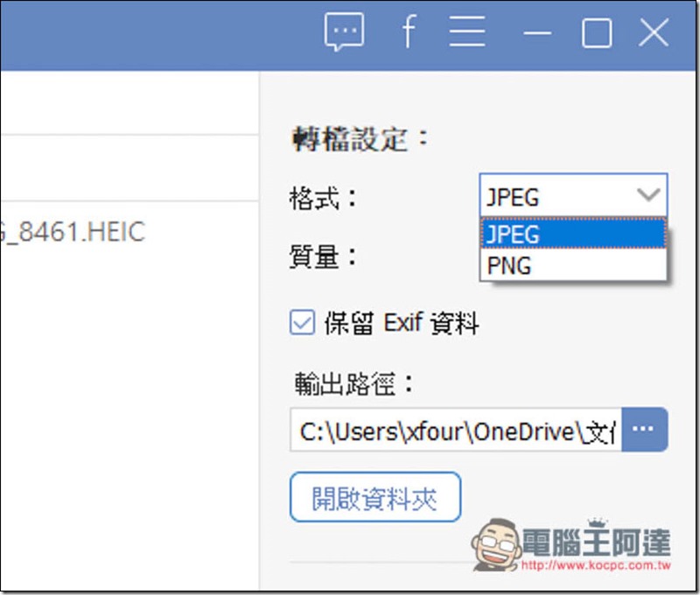Open the feedback chat bubble icon
This screenshot has width=700, height=595.
[344, 31]
